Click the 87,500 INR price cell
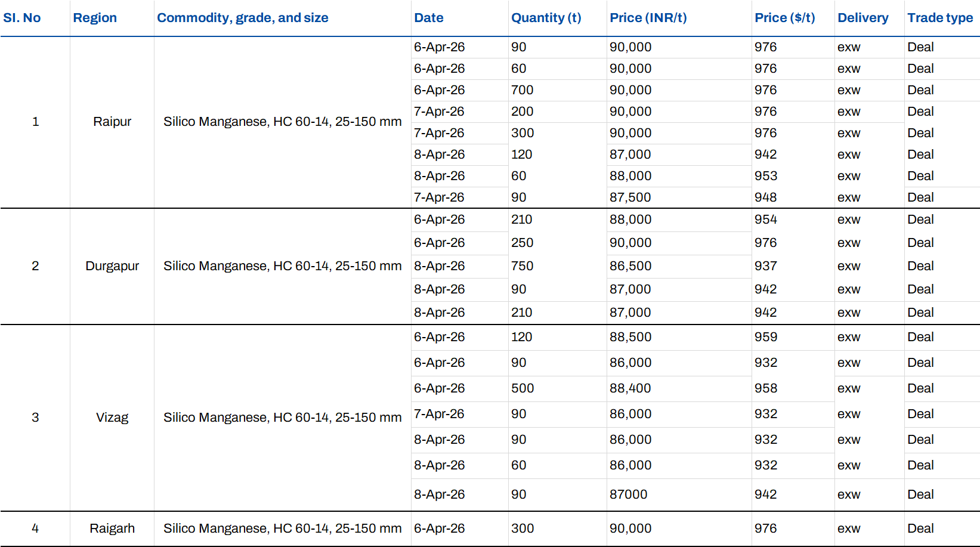The width and height of the screenshot is (980, 547). coord(630,197)
